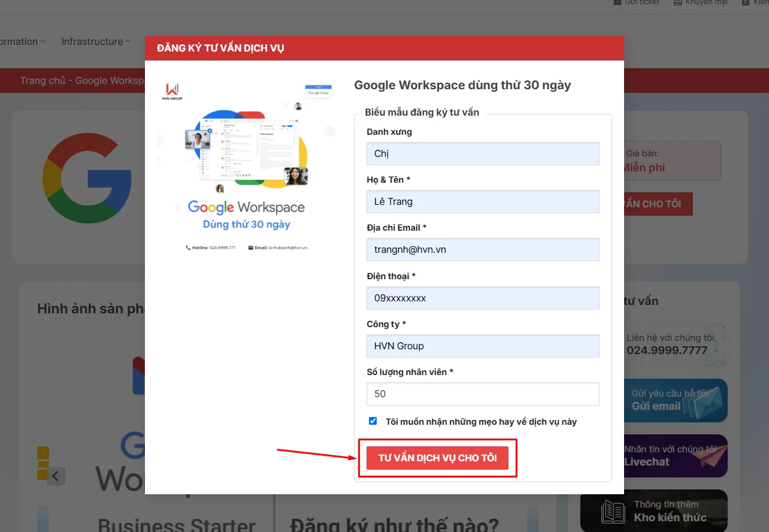This screenshot has width=769, height=532.
Task: Submit with TƯ VẤN DỊCH VỤ CHO TÔI
Action: tap(437, 458)
